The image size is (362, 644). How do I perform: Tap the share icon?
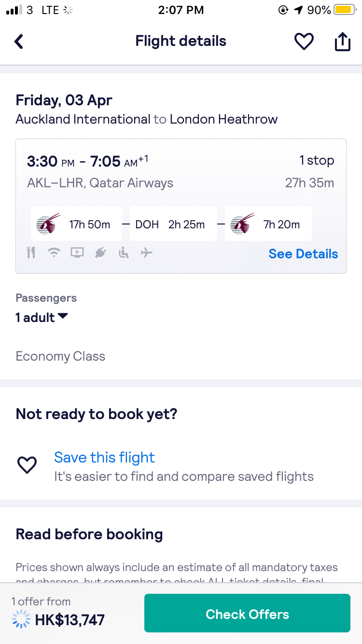pyautogui.click(x=342, y=42)
